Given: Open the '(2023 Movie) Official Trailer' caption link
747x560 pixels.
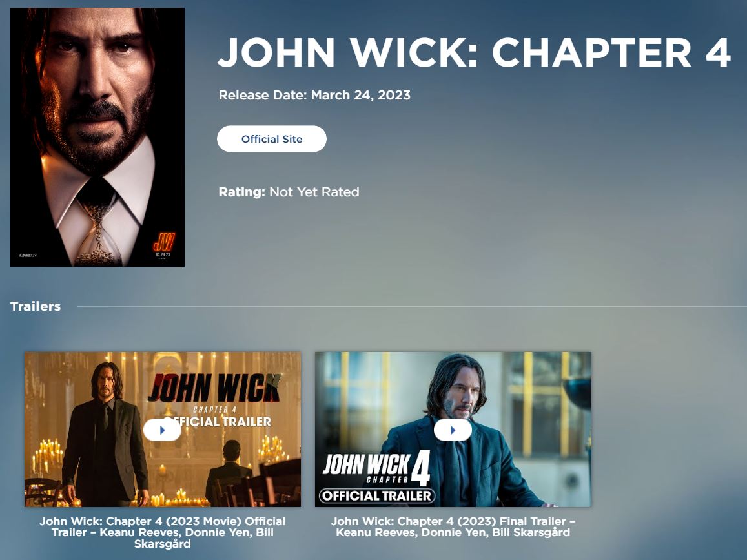Looking at the screenshot, I should [163, 532].
